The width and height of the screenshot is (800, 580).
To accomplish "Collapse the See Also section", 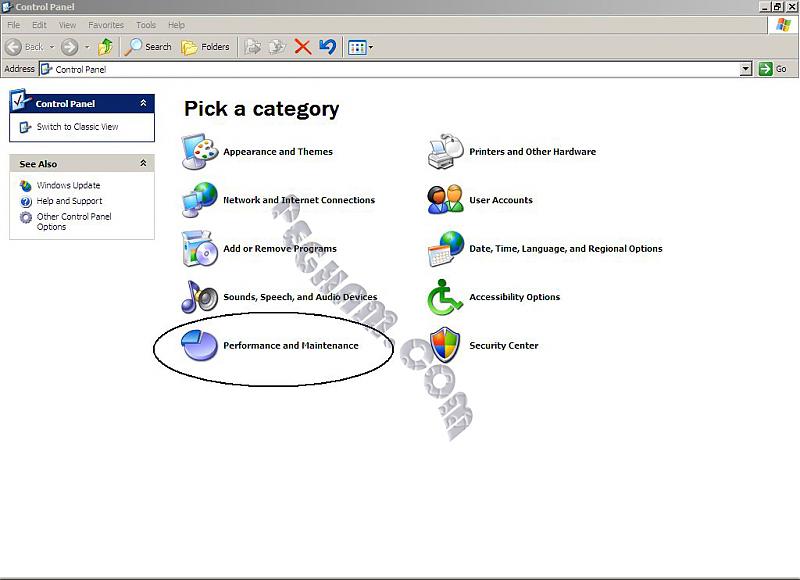I will point(143,163).
